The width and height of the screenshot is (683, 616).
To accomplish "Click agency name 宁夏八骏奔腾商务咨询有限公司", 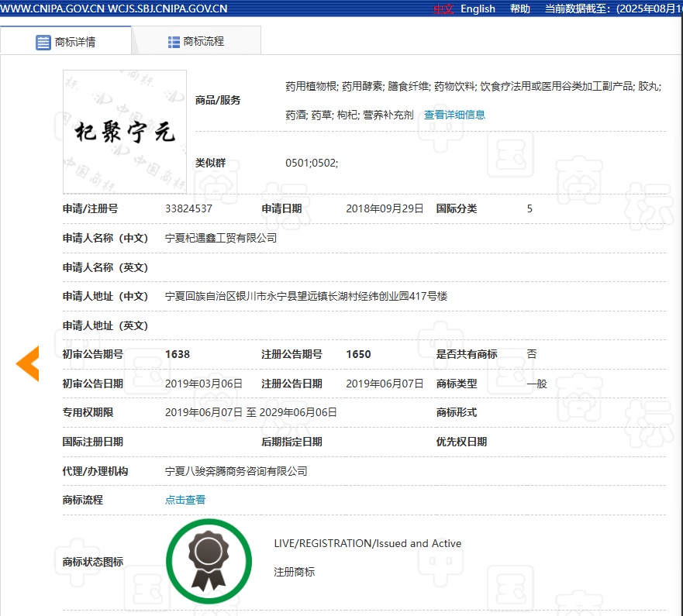I will click(236, 471).
